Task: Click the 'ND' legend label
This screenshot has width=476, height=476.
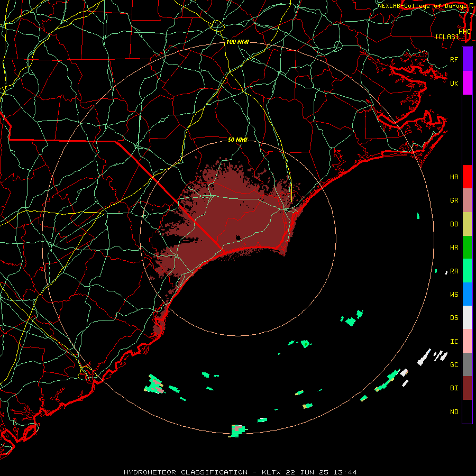Action: tap(454, 412)
